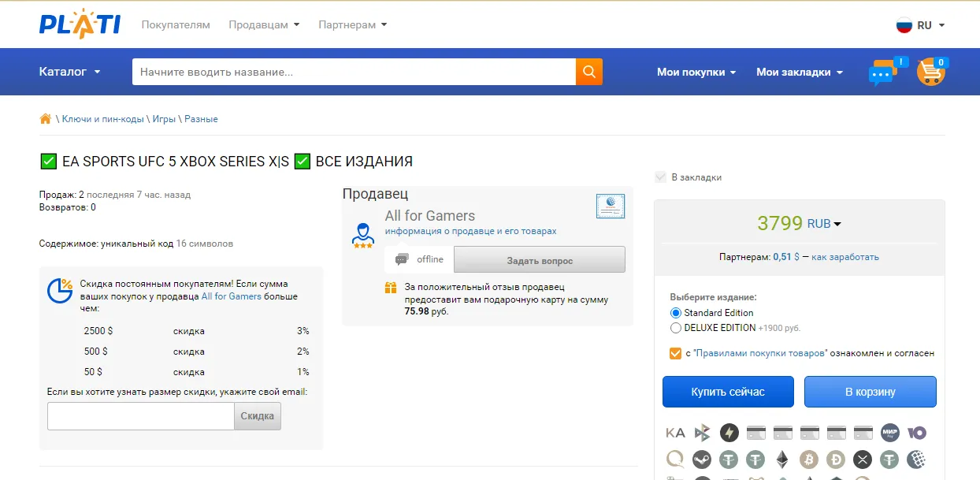Click the '3799' price value
The image size is (980, 480).
(x=780, y=223)
